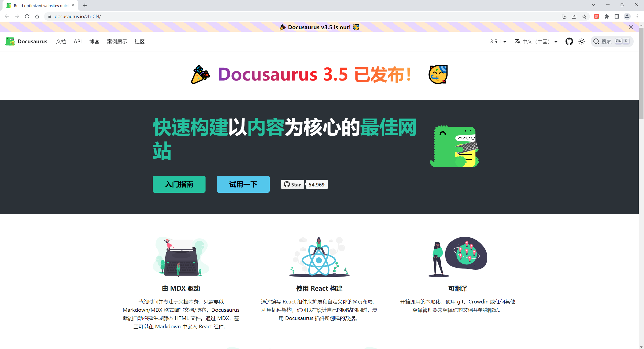
Task: Click the party popper emoji in hero heading
Action: (200, 74)
